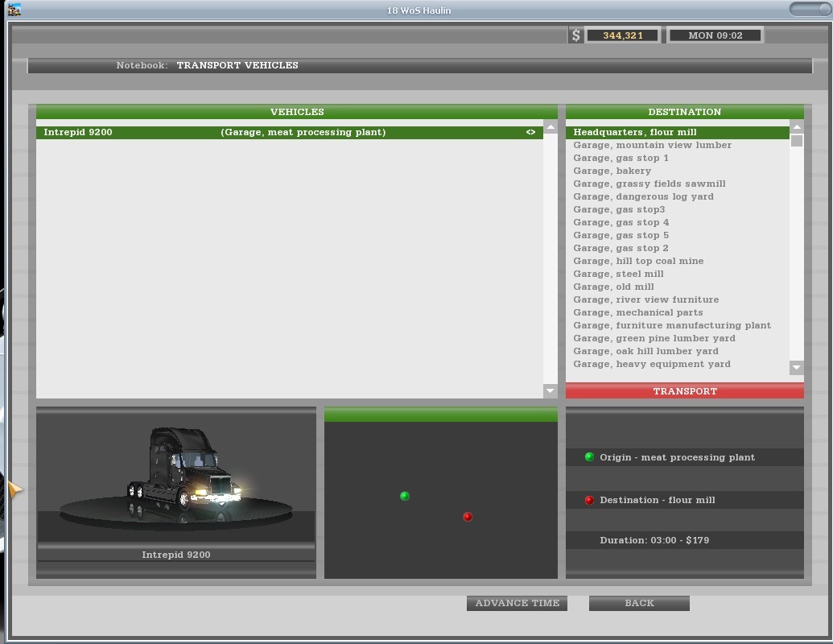Click the red destination marker on map
Image resolution: width=833 pixels, height=644 pixels.
pyautogui.click(x=468, y=517)
